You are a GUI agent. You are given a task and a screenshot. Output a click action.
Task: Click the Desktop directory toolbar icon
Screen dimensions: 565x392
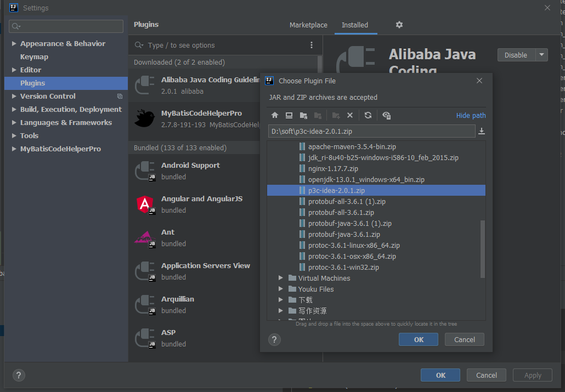coord(289,115)
